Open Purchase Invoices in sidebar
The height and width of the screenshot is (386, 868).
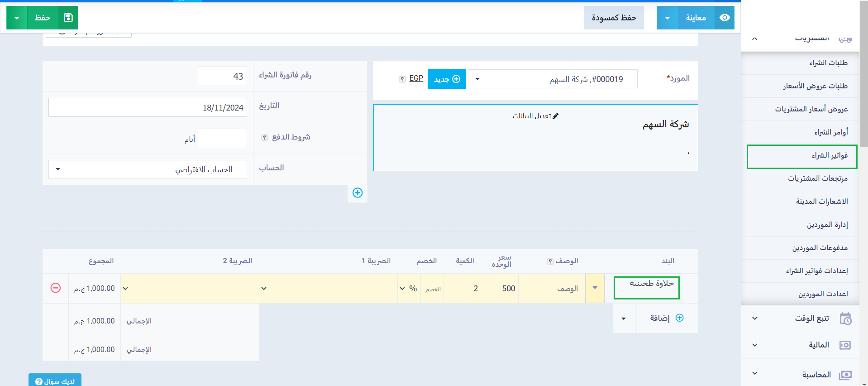pyautogui.click(x=802, y=156)
